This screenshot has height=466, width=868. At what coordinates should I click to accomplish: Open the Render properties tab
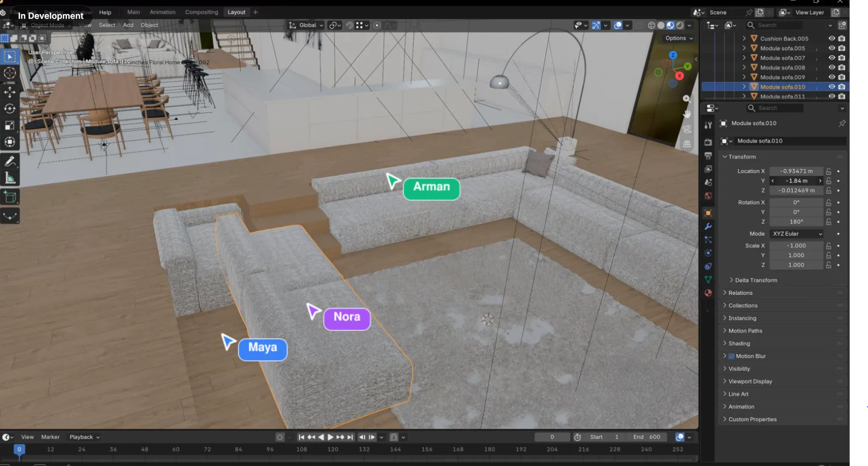(x=708, y=143)
